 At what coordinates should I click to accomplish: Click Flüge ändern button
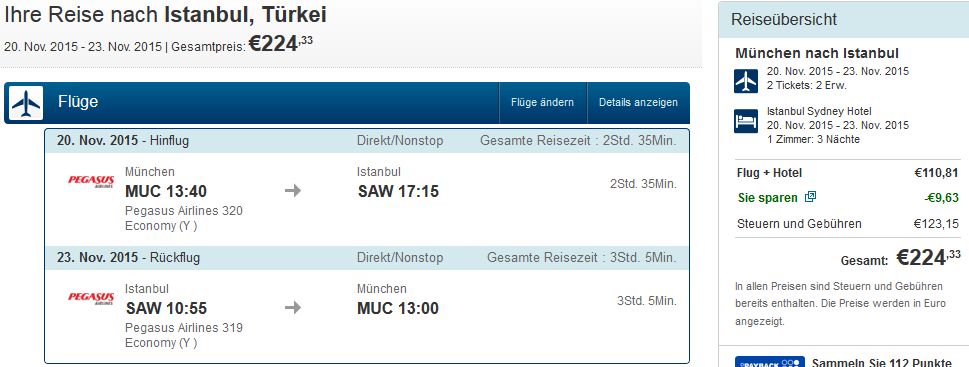point(542,103)
